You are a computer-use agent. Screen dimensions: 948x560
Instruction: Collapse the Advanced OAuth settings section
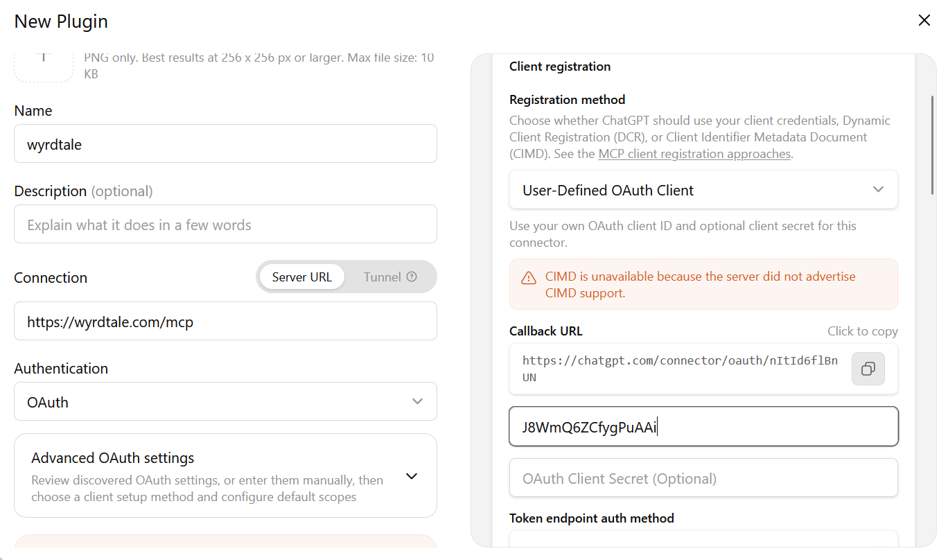412,476
